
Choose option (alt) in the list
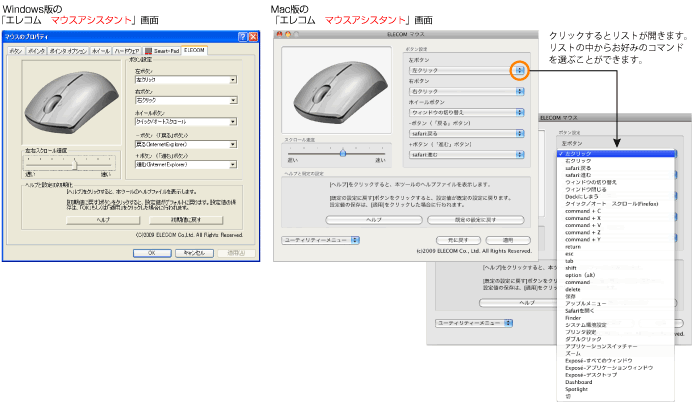point(616,275)
